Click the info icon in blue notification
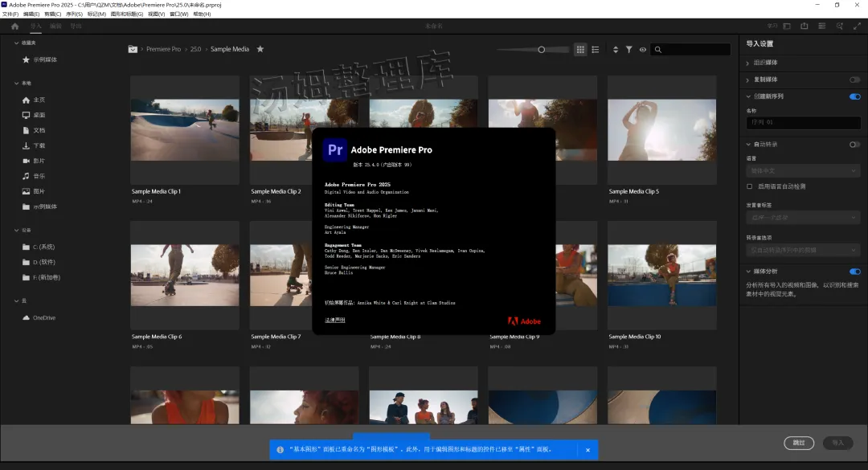 [x=280, y=450]
